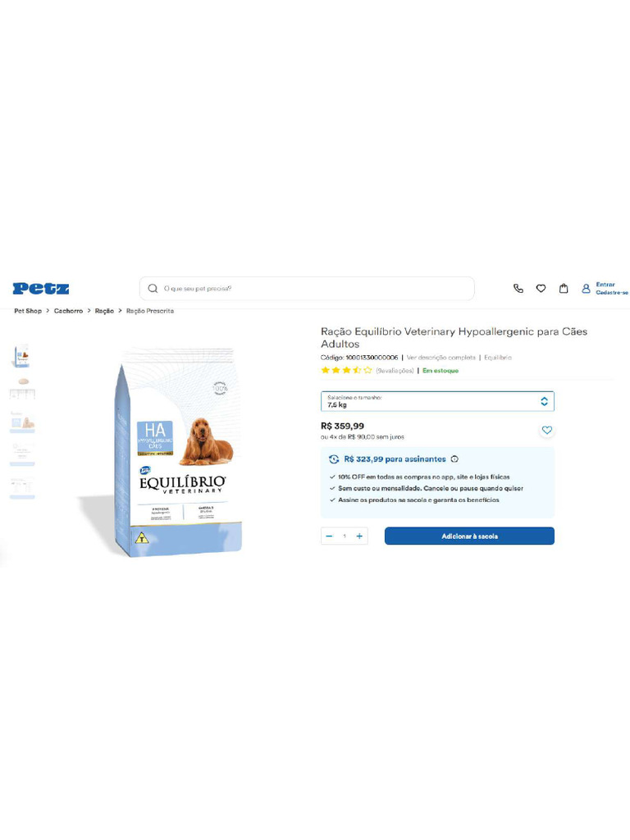Click the user account icon
Viewport: 630px width, 840px height.
click(586, 288)
